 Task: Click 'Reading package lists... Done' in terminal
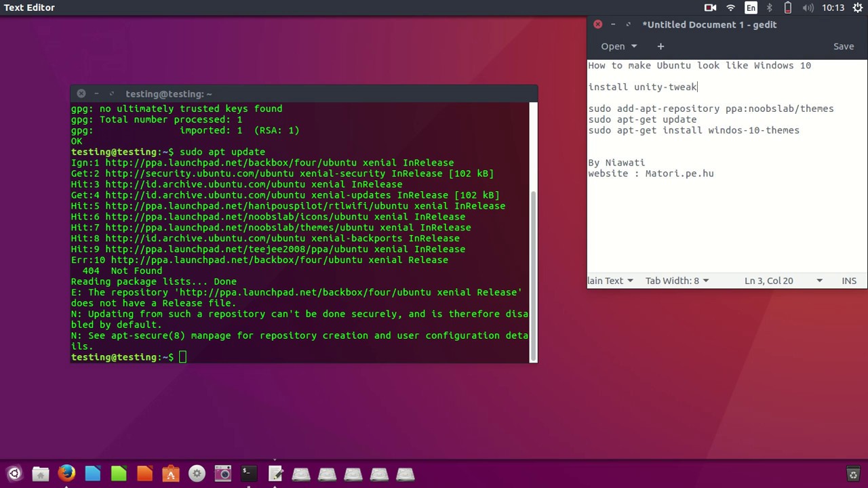point(154,281)
